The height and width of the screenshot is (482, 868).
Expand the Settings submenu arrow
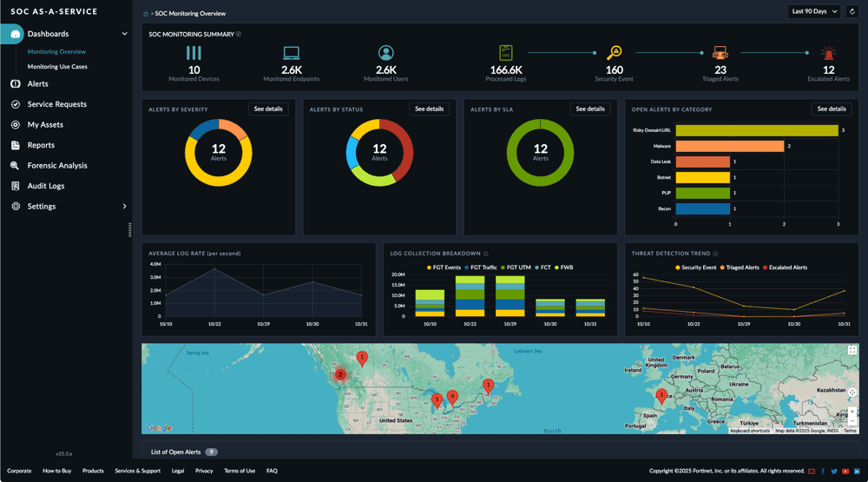point(124,207)
